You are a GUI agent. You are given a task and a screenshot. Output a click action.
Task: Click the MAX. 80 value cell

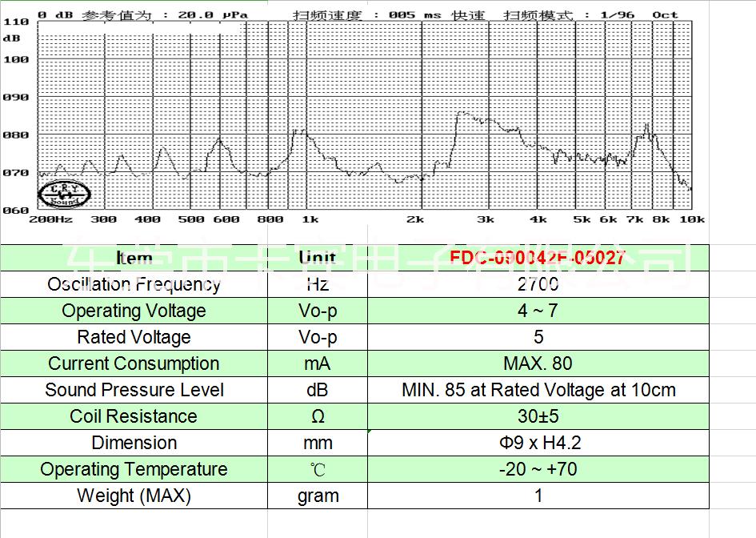[538, 363]
